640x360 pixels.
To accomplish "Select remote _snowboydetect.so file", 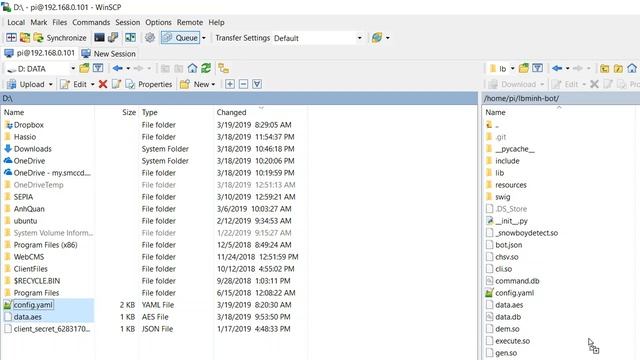I will (x=527, y=233).
